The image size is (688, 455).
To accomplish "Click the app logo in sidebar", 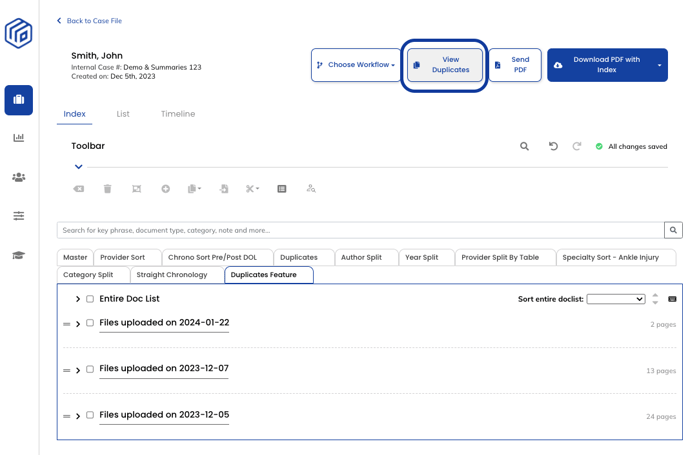I will point(18,33).
